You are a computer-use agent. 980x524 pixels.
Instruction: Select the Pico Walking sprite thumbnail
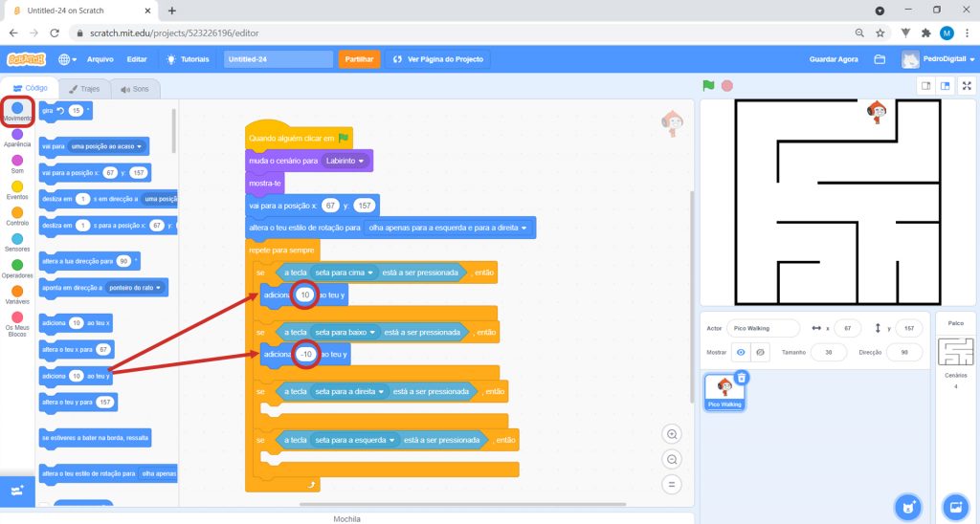[x=725, y=392]
